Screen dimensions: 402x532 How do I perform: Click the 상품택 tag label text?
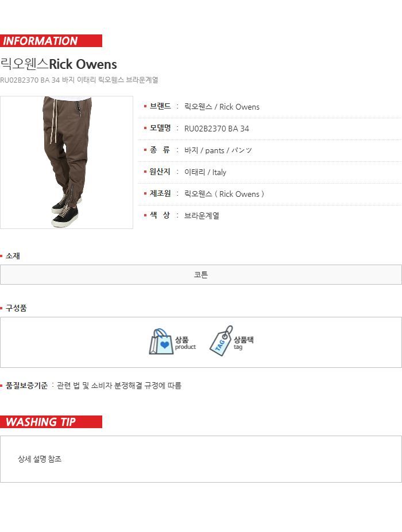pos(243,340)
